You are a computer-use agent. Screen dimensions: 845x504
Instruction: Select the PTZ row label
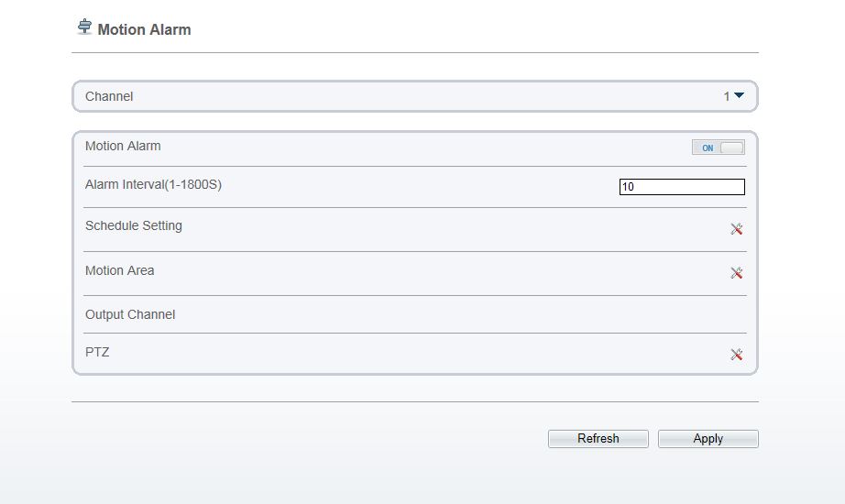[x=97, y=353]
